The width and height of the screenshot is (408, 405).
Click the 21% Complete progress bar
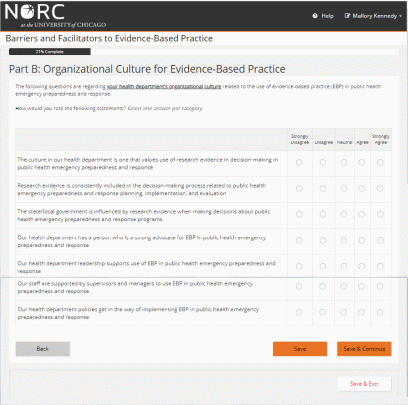(50, 52)
